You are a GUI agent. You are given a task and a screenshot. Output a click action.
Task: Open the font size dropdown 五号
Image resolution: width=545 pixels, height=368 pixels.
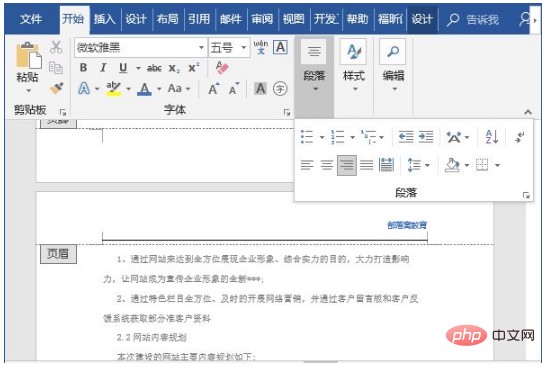click(x=244, y=48)
